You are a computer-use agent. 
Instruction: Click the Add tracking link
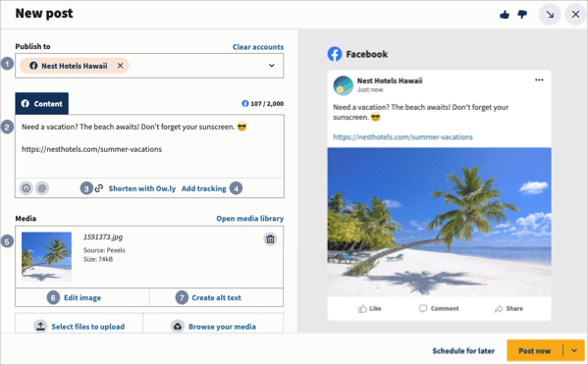click(x=204, y=188)
